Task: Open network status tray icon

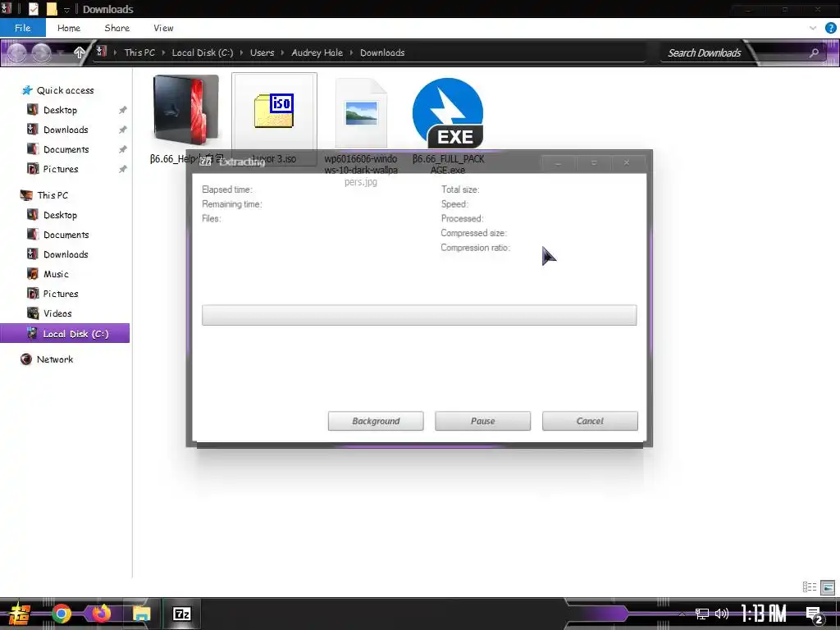Action: pos(702,614)
